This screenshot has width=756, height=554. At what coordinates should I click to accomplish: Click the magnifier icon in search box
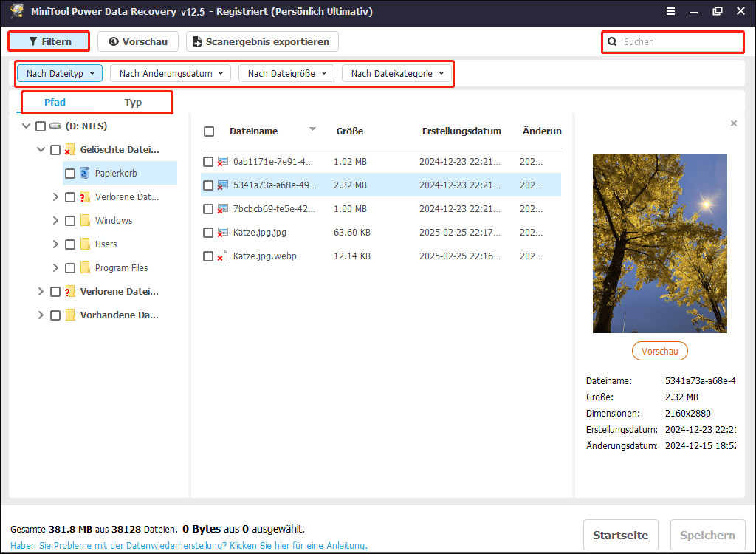point(612,41)
